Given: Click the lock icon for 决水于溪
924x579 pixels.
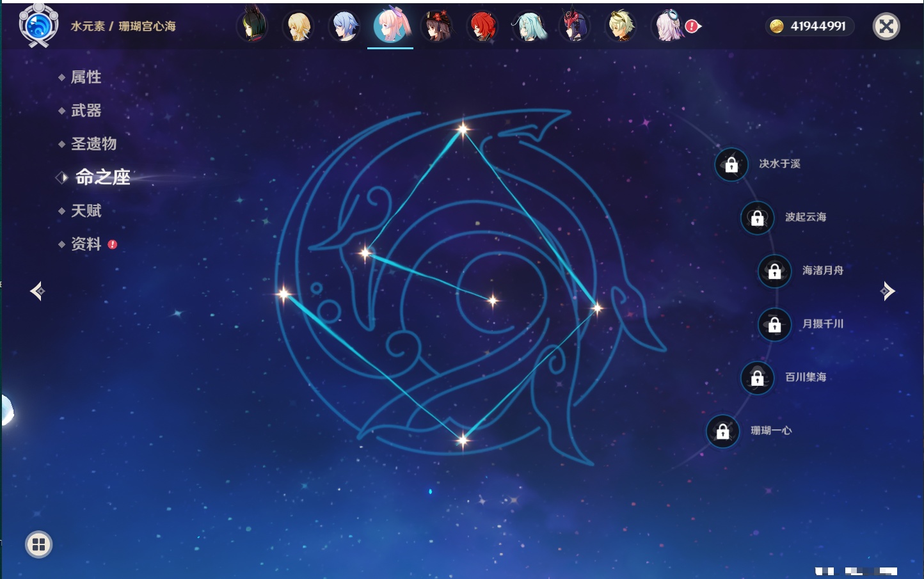Looking at the screenshot, I should [731, 165].
